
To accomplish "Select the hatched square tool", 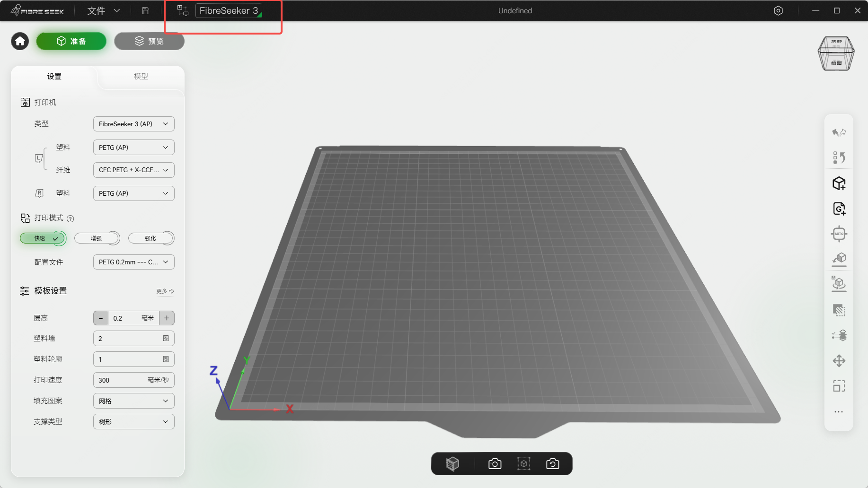I will (x=839, y=310).
